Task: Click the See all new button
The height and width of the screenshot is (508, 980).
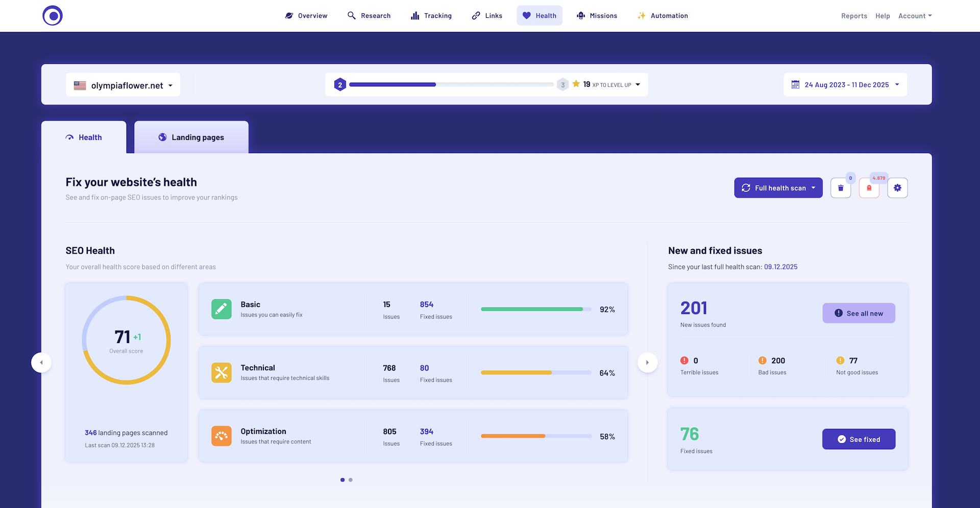Action: tap(859, 313)
